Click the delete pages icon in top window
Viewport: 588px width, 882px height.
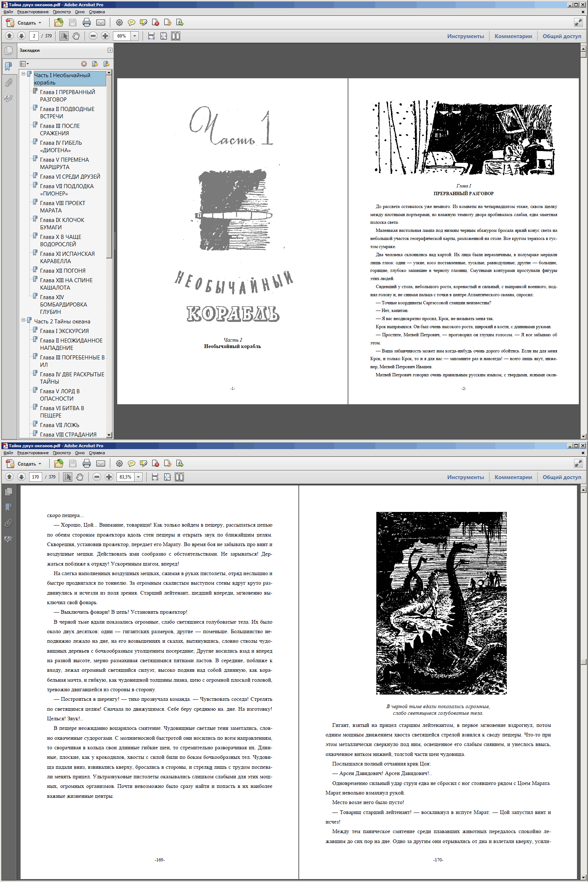click(155, 22)
